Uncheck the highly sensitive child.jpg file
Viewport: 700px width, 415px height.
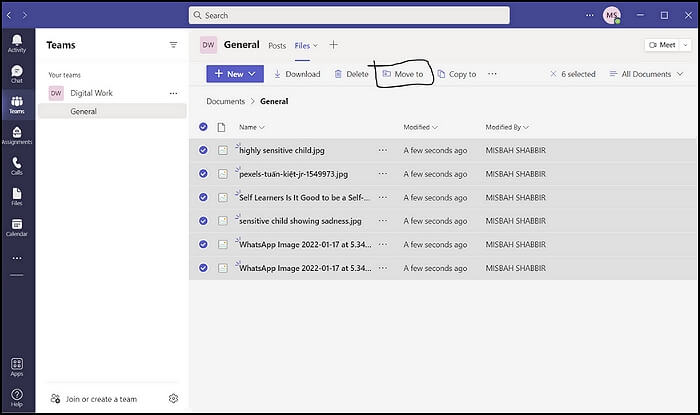[204, 150]
